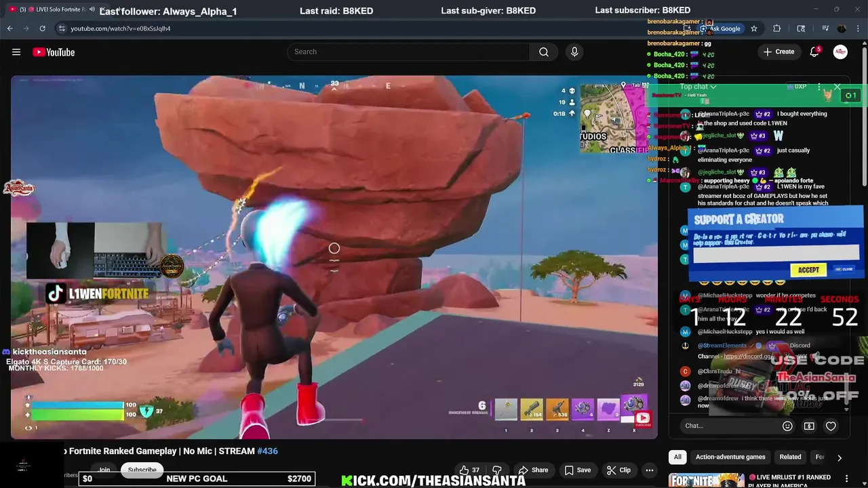Go back with the browser back arrow

click(x=9, y=28)
